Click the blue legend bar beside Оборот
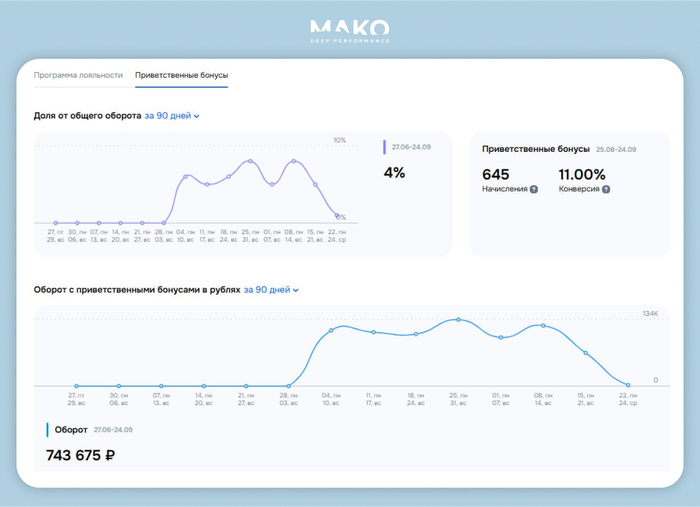 coord(47,430)
